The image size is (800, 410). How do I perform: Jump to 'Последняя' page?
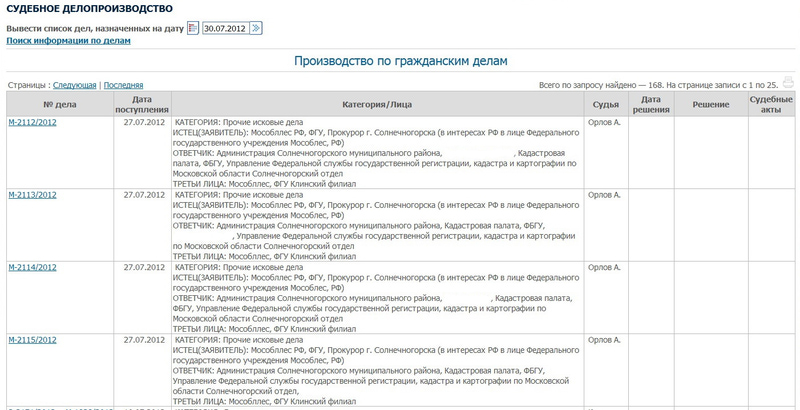click(123, 86)
